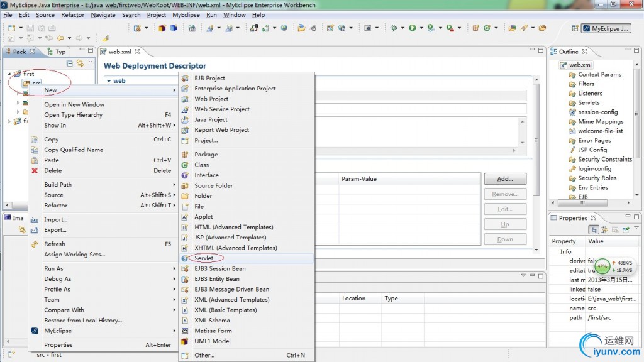Click the Remove... button
The width and height of the screenshot is (644, 362).
(x=505, y=194)
